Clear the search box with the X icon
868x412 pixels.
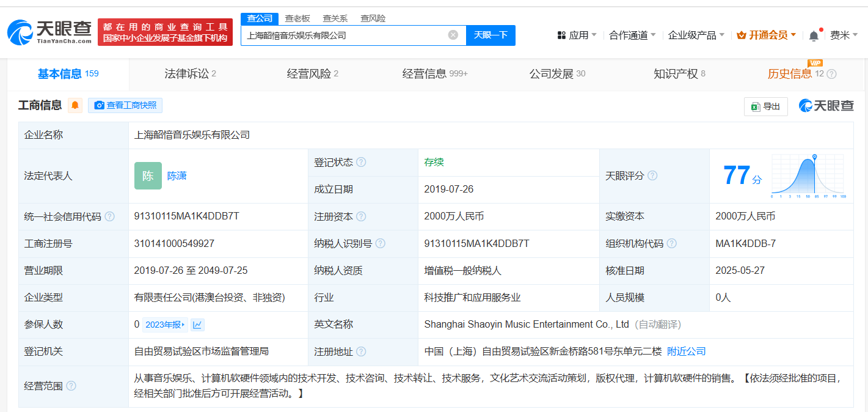click(x=453, y=35)
